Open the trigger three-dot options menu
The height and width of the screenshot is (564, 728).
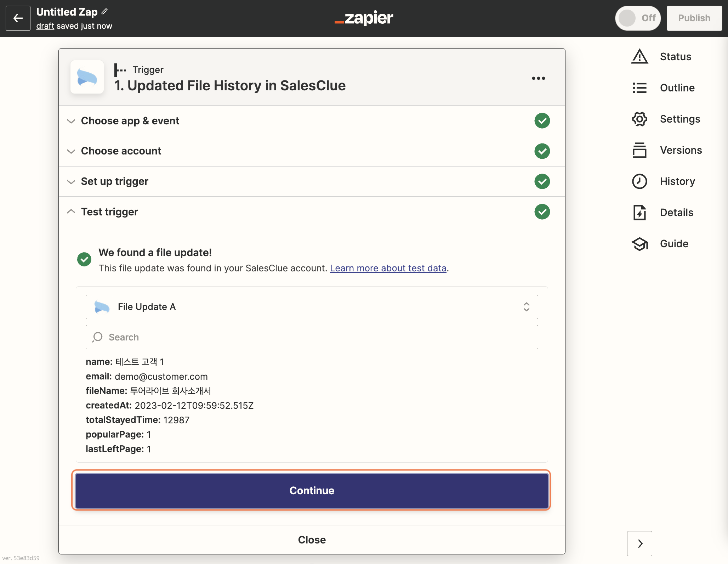538,78
